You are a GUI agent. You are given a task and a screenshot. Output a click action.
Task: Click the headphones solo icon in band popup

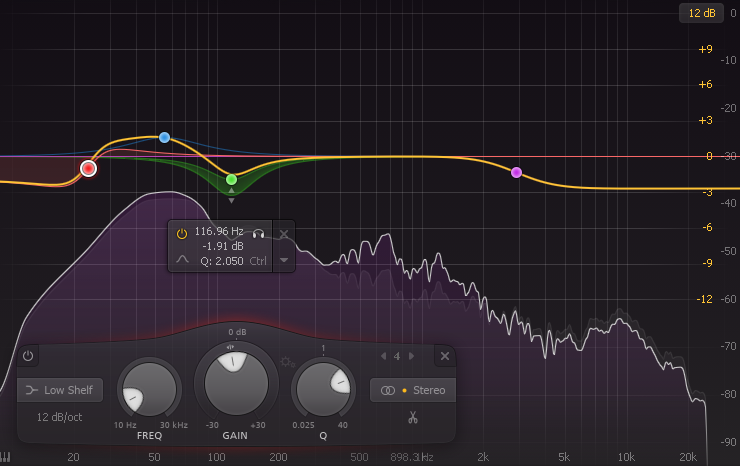point(258,233)
